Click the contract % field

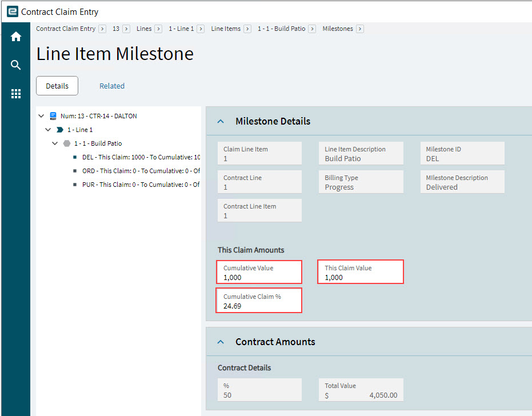click(x=259, y=390)
